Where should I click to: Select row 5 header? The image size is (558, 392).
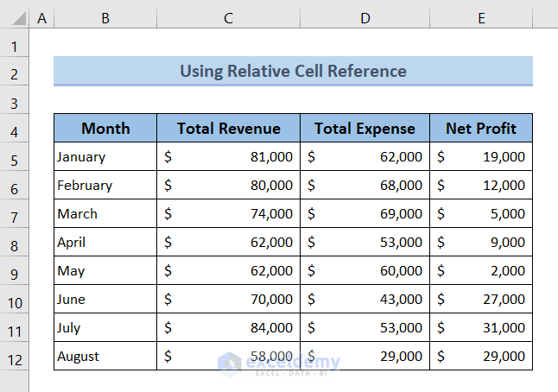[x=15, y=159]
